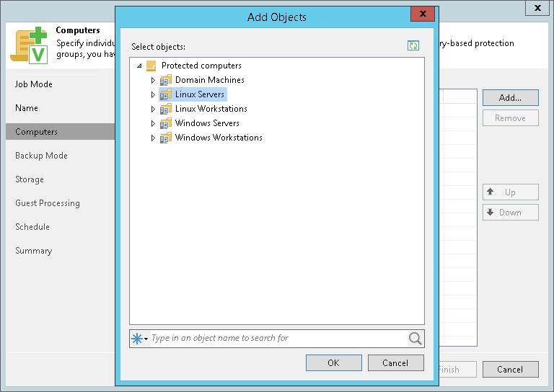Image resolution: width=554 pixels, height=392 pixels.
Task: Click the Windows Servers group icon
Action: (x=166, y=123)
